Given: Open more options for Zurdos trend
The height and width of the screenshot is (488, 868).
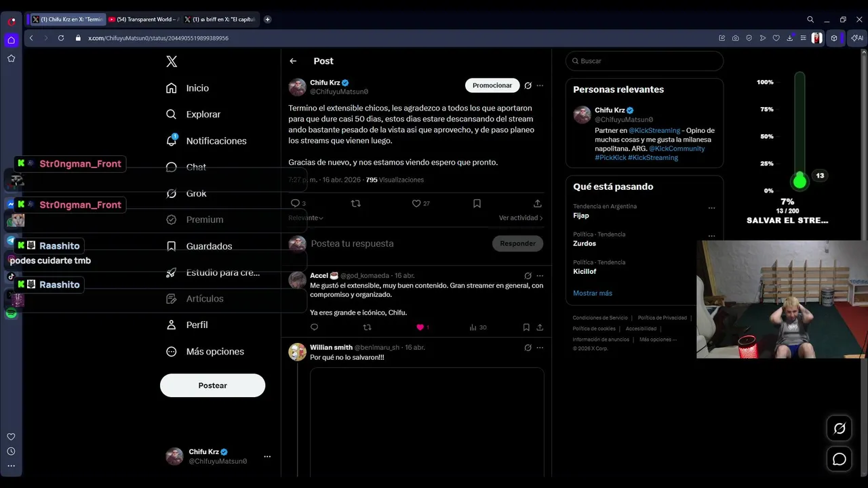Looking at the screenshot, I should click(711, 236).
